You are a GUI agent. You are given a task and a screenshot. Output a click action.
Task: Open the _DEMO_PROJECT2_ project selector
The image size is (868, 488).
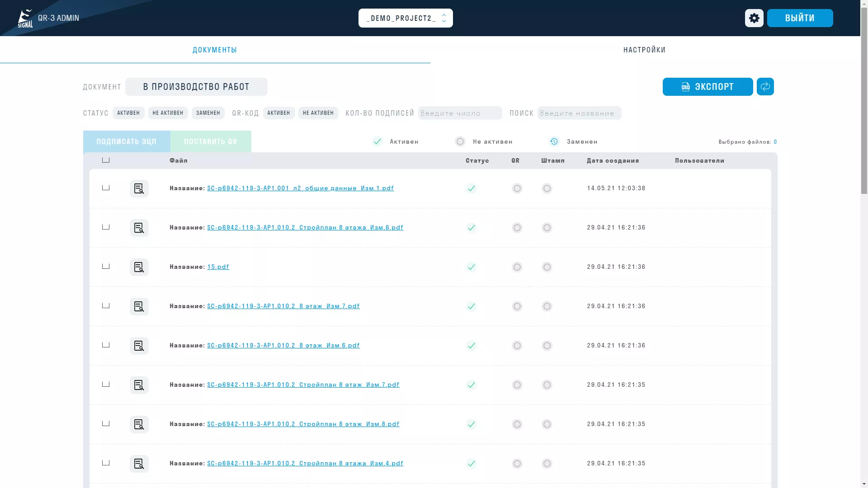[x=406, y=18]
